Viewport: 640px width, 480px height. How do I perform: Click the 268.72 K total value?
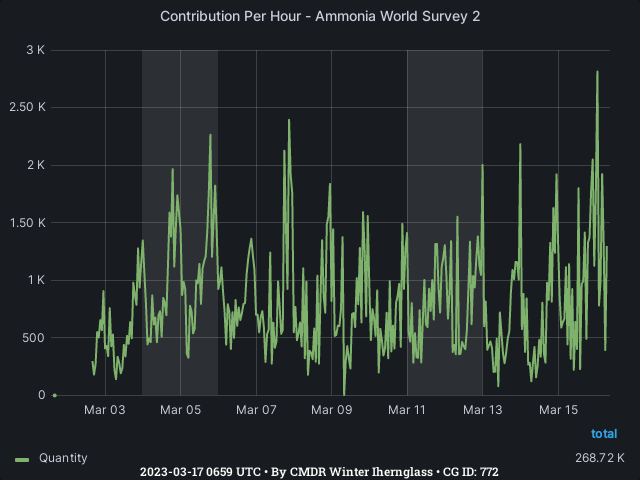pos(600,458)
